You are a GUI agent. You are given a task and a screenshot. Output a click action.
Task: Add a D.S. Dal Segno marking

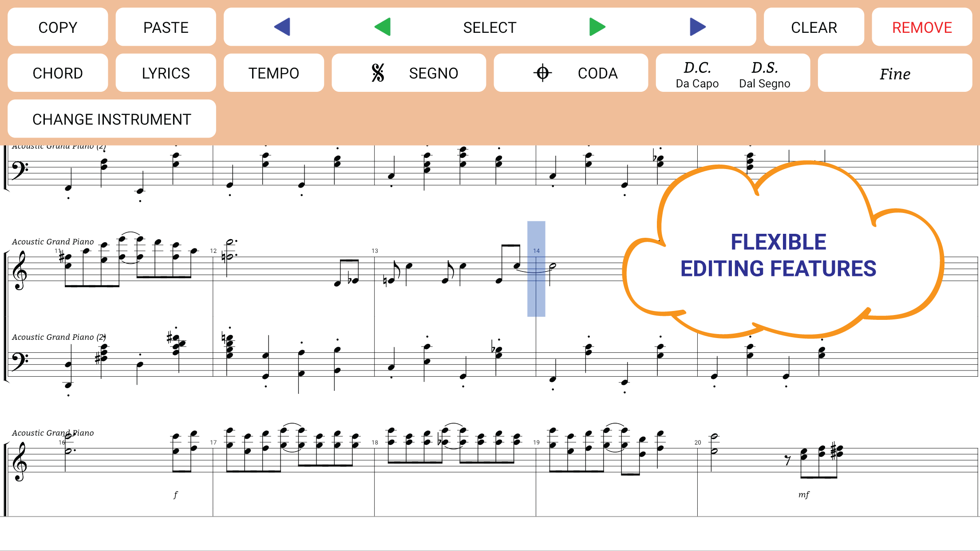pyautogui.click(x=764, y=74)
